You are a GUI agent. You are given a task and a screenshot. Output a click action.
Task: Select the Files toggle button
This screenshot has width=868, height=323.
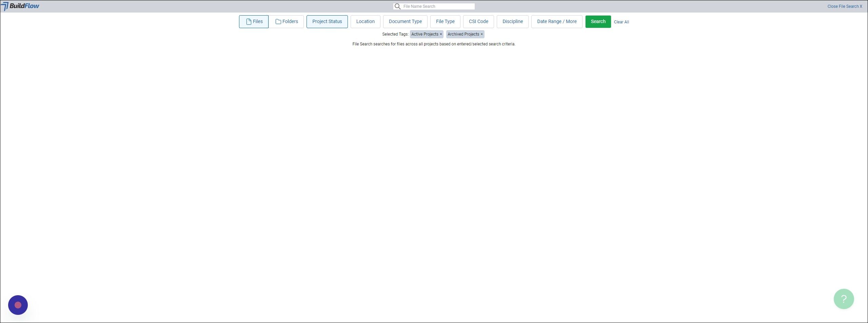[x=254, y=22]
